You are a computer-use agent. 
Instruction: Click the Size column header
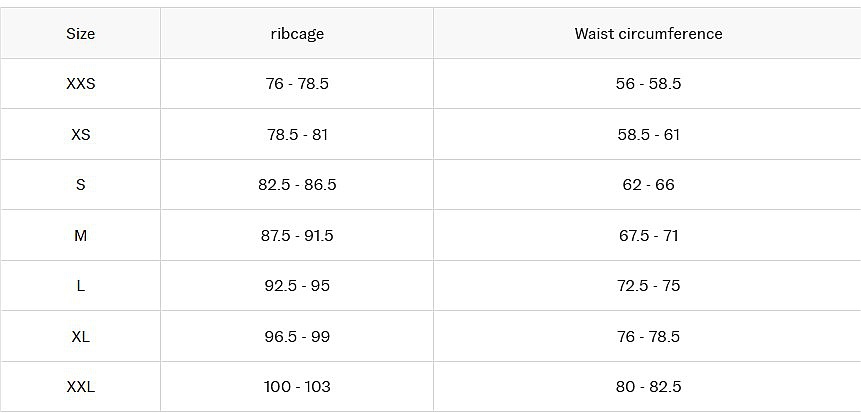pyautogui.click(x=80, y=34)
